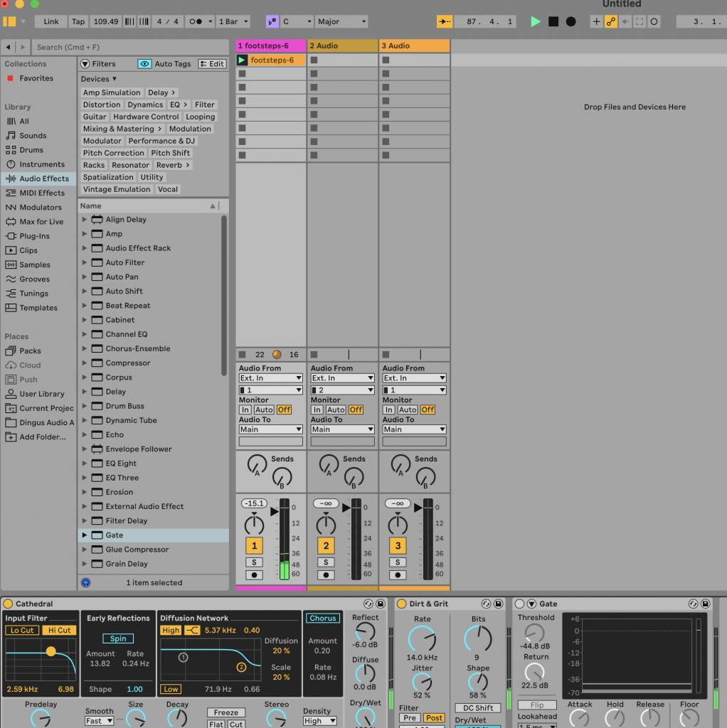The height and width of the screenshot is (728, 727).
Task: Solo track 1 with S button
Action: tap(254, 562)
